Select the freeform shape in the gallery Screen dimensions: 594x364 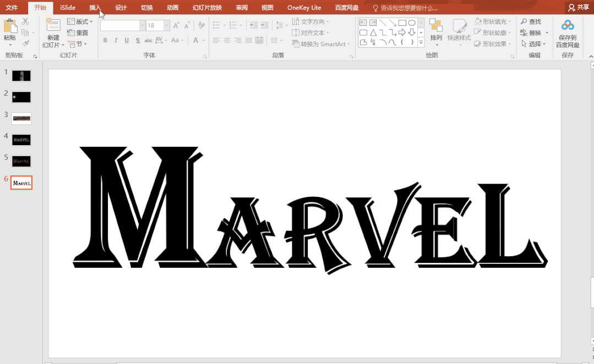(x=363, y=42)
